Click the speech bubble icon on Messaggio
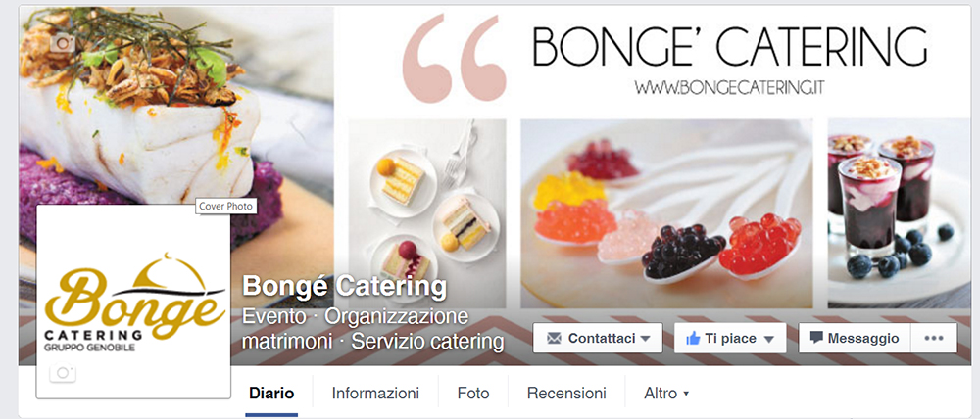The image size is (980, 419). tap(816, 338)
